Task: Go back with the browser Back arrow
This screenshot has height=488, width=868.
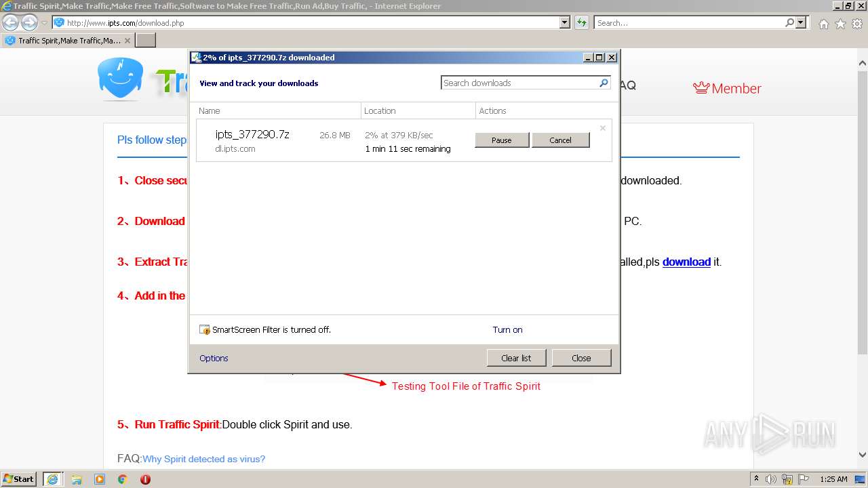Action: coord(11,22)
